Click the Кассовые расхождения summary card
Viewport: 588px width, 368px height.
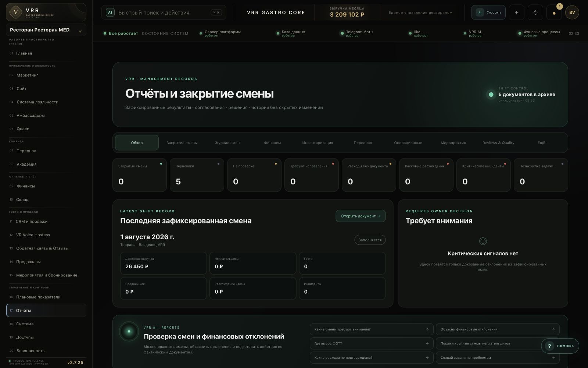click(426, 175)
